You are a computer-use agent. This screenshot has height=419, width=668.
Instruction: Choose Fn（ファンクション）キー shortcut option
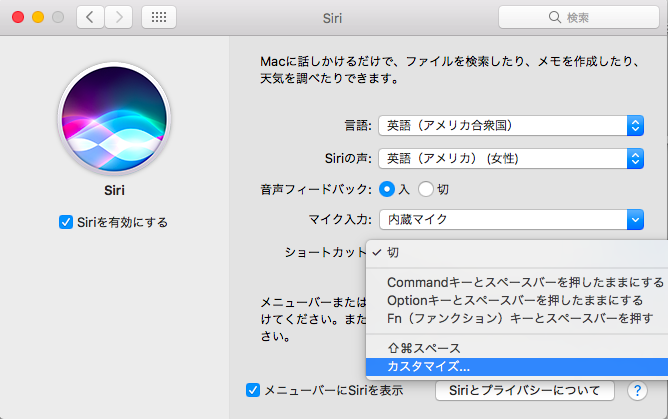tap(517, 318)
